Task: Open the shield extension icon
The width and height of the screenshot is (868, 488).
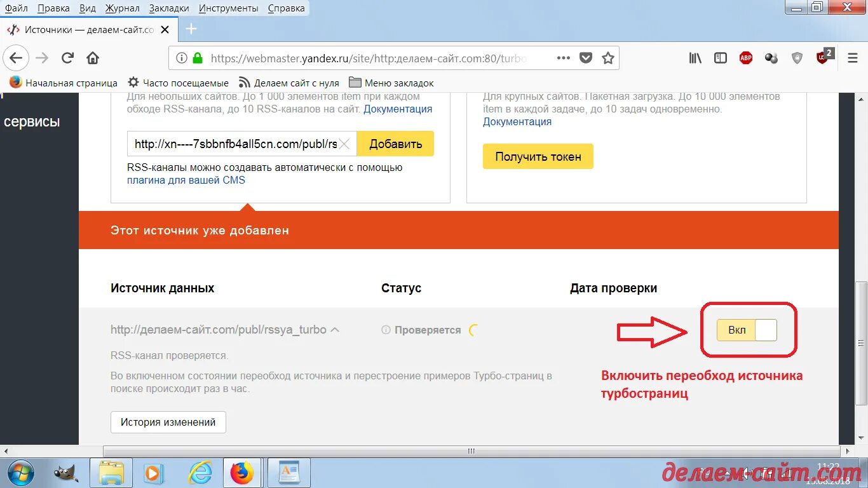Action: tap(797, 58)
